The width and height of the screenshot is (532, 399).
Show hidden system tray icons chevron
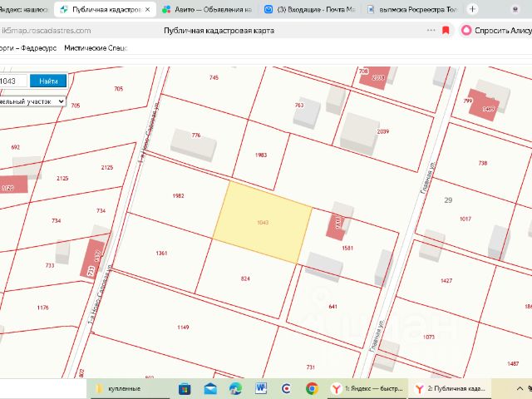pyautogui.click(x=520, y=389)
